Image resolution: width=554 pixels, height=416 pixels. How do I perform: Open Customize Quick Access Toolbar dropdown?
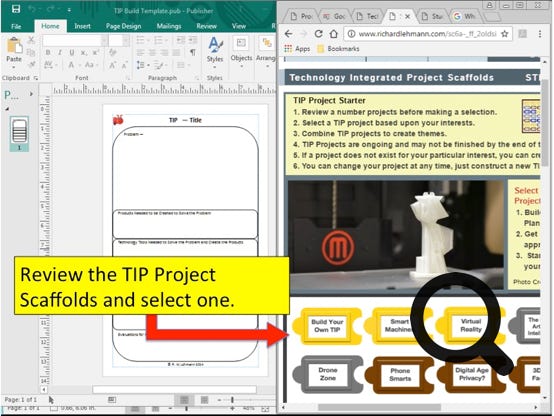69,10
